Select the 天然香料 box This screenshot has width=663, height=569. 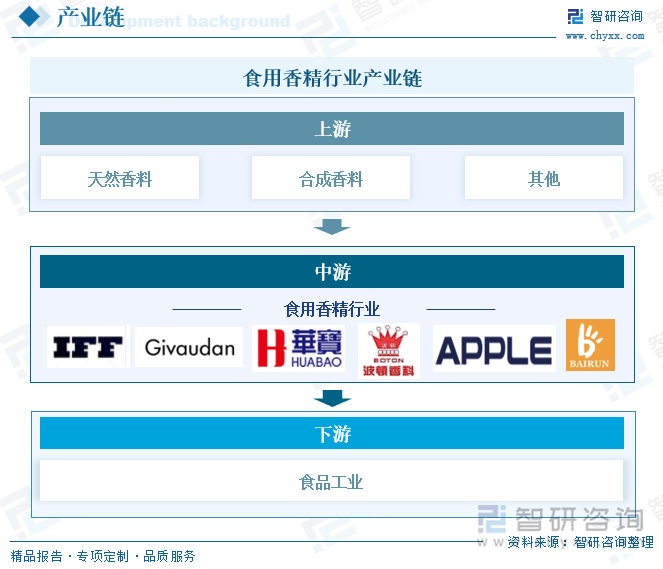(x=120, y=178)
